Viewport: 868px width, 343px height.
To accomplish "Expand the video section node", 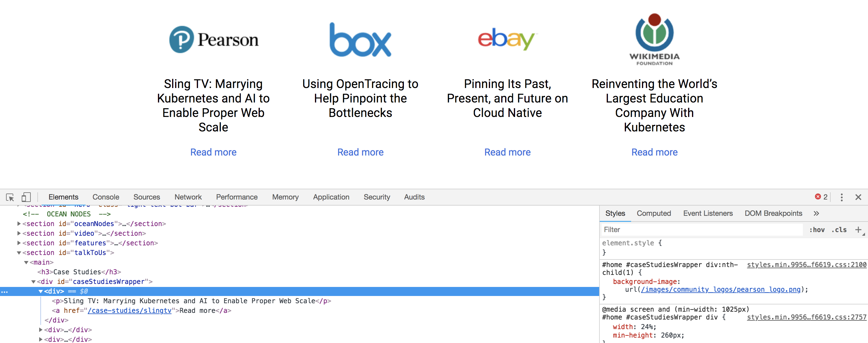I will (x=19, y=233).
